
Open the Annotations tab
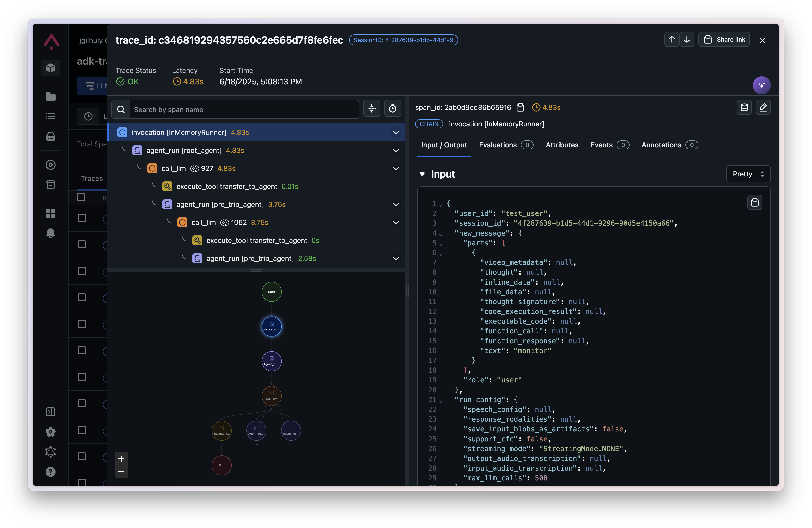(661, 145)
